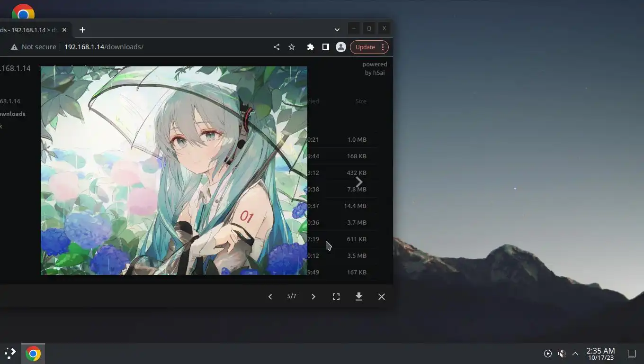This screenshot has height=364, width=644.
Task: Open the downloads folder in sidebar
Action: click(12, 114)
